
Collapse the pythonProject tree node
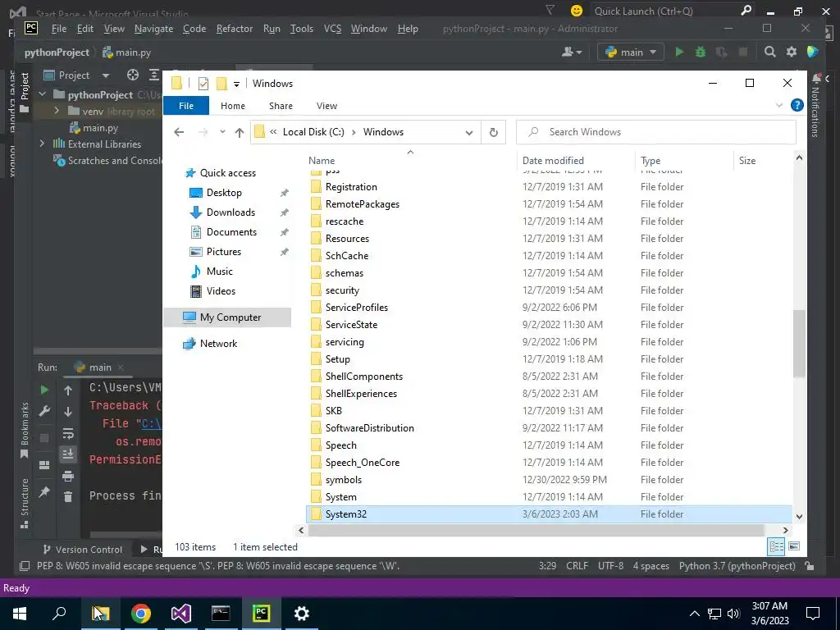pos(43,94)
